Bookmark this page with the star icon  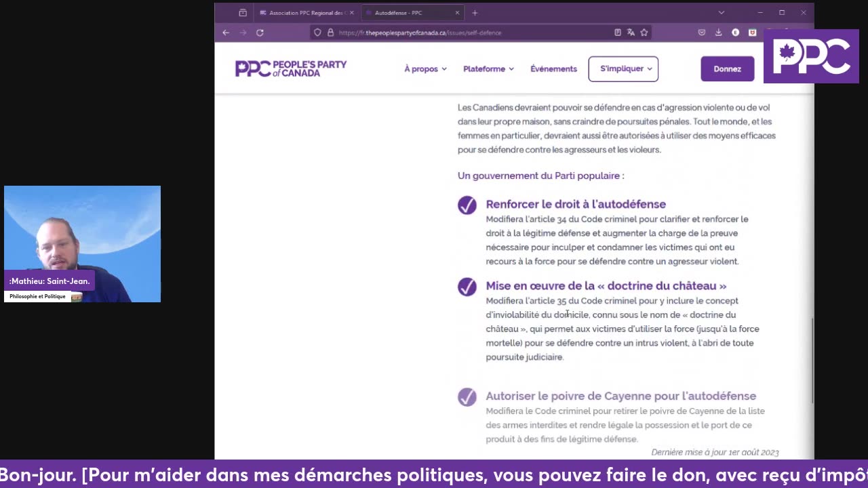(644, 33)
